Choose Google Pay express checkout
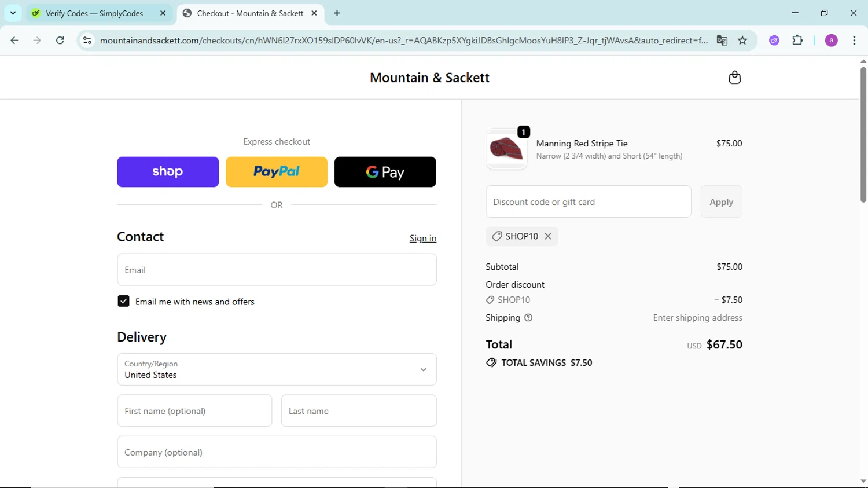The image size is (868, 488). tap(385, 172)
